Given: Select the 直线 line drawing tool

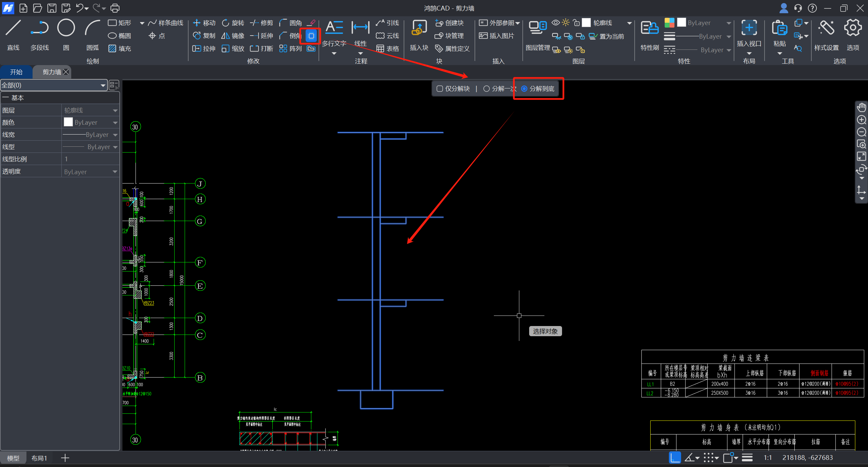Looking at the screenshot, I should tap(13, 28).
